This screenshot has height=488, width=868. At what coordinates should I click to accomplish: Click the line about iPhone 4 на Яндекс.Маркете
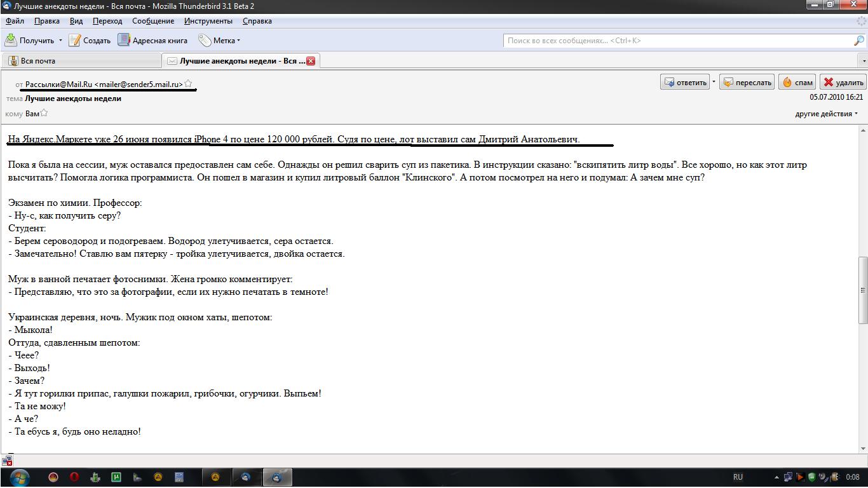point(294,139)
